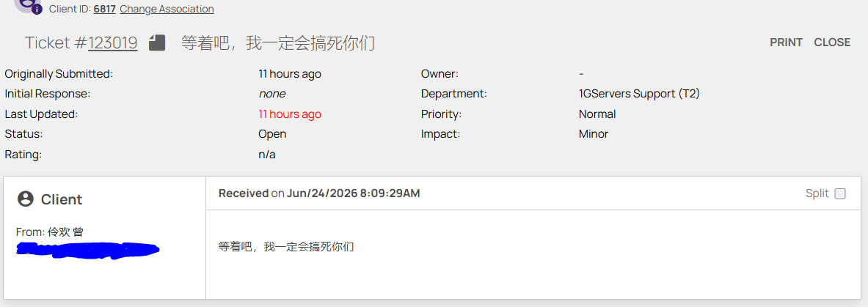This screenshot has height=307, width=868.
Task: Click the Open status value
Action: 272,134
